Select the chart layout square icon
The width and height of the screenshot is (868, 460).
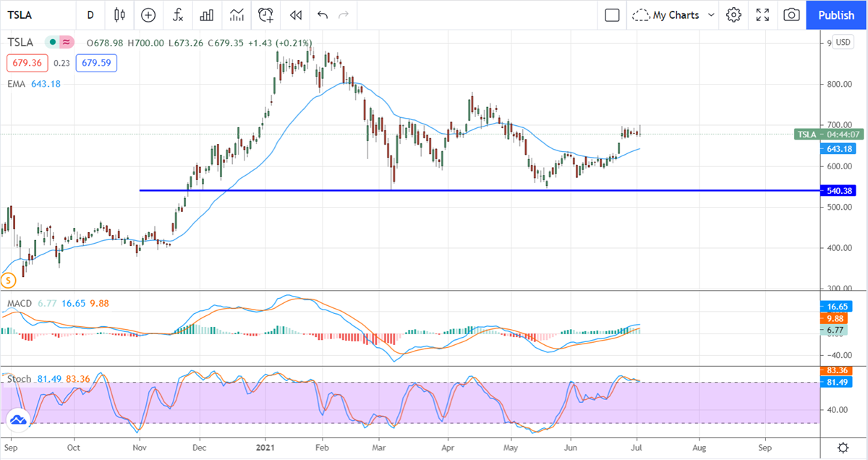point(612,14)
